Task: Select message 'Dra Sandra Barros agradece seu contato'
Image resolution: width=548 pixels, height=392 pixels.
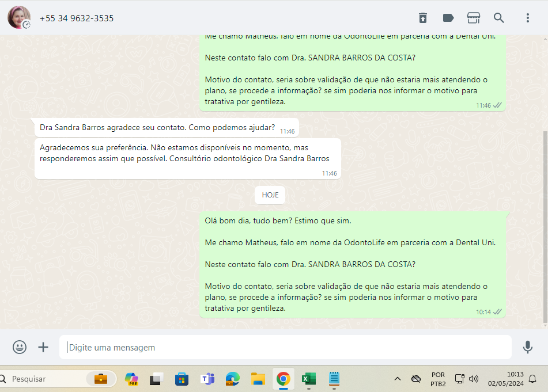Action: pos(167,128)
